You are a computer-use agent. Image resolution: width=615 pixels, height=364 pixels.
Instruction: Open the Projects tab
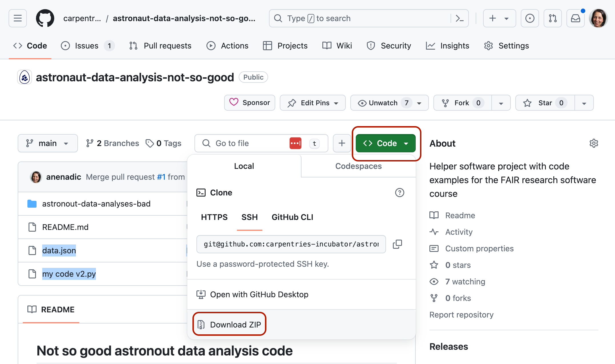285,46
